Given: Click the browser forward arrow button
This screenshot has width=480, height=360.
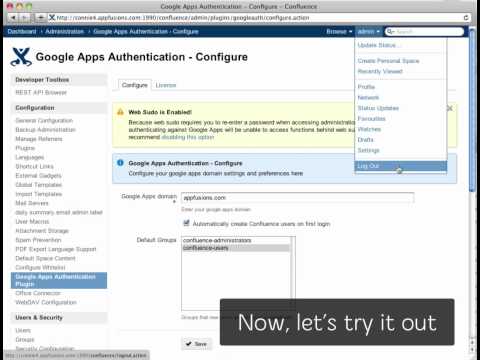Looking at the screenshot, I should pyautogui.click(x=25, y=17).
